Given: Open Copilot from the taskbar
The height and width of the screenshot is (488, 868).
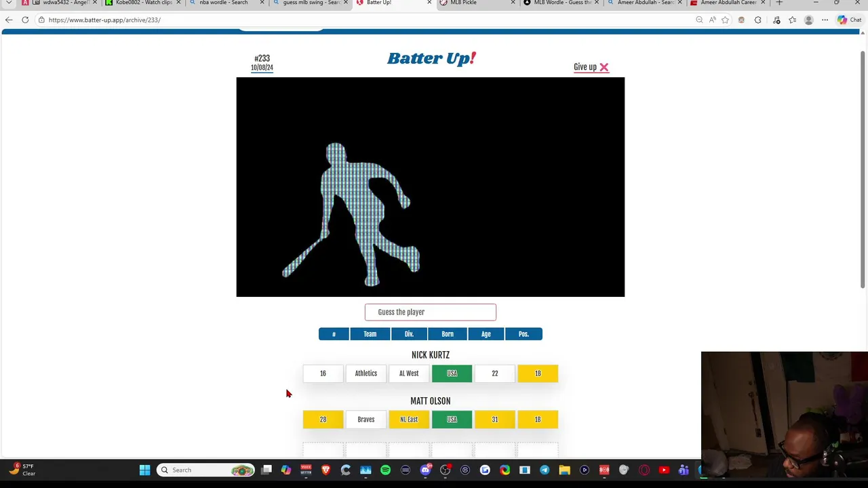Looking at the screenshot, I should (286, 470).
